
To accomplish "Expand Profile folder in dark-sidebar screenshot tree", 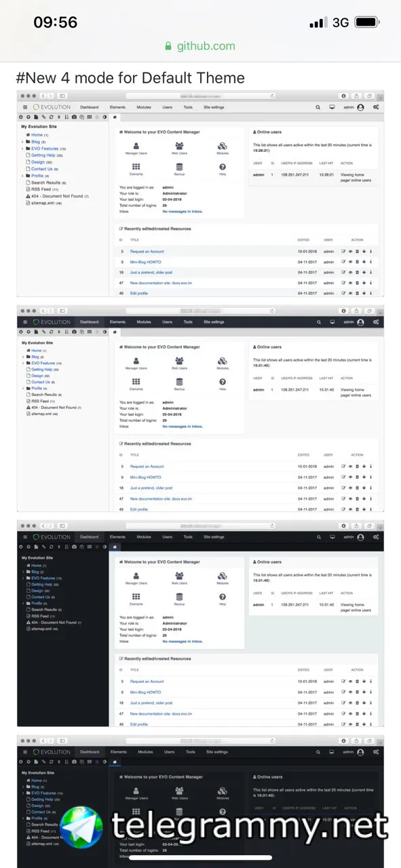I will pos(23,604).
